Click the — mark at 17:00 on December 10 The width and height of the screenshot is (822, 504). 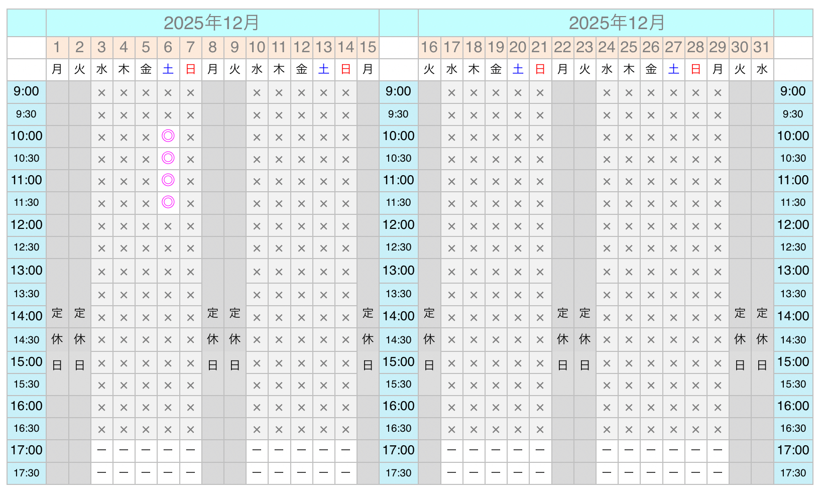click(257, 450)
